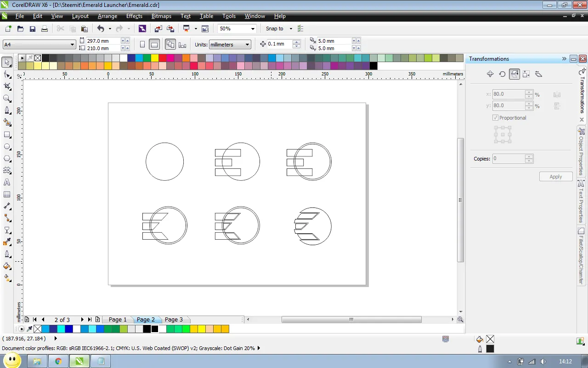Switch to Rotate in Transformations docker
This screenshot has height=368, width=588.
point(502,74)
